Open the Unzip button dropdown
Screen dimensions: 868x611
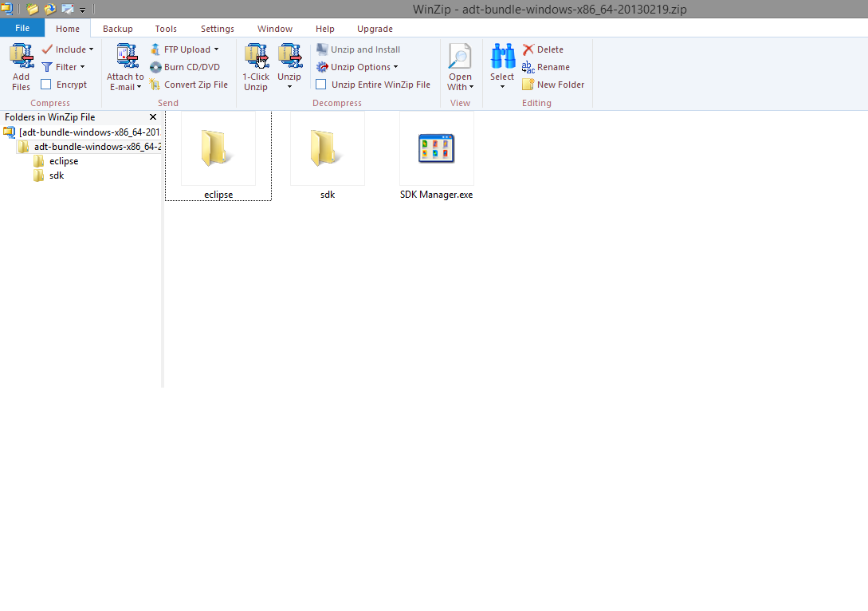click(x=289, y=86)
